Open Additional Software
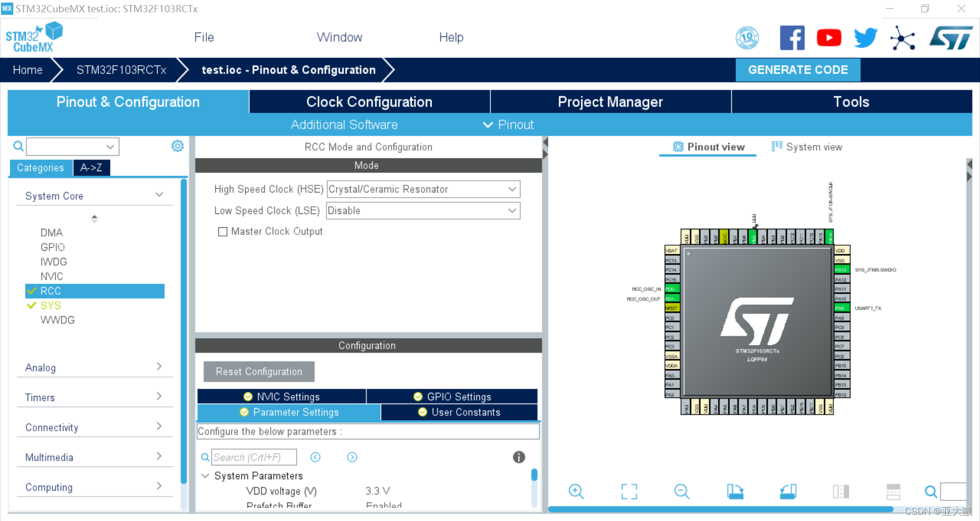Image resolution: width=980 pixels, height=521 pixels. (x=344, y=125)
